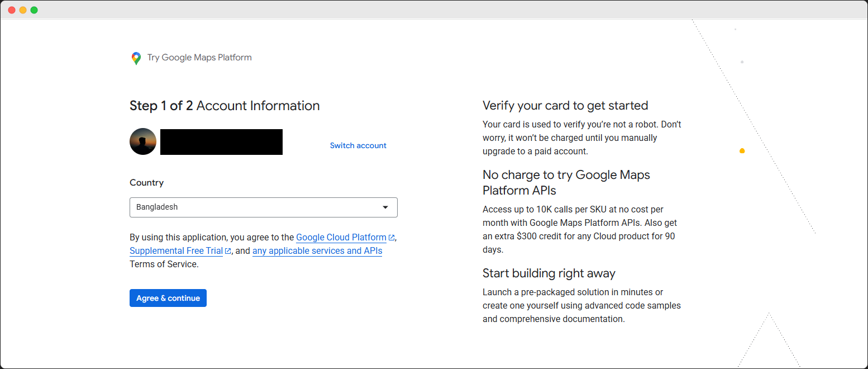Click Try Google Maps Platform header text
This screenshot has height=369, width=868.
tap(199, 58)
